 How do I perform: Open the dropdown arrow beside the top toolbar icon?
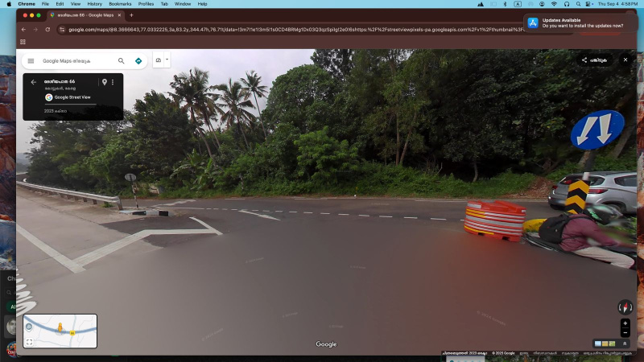(x=167, y=60)
